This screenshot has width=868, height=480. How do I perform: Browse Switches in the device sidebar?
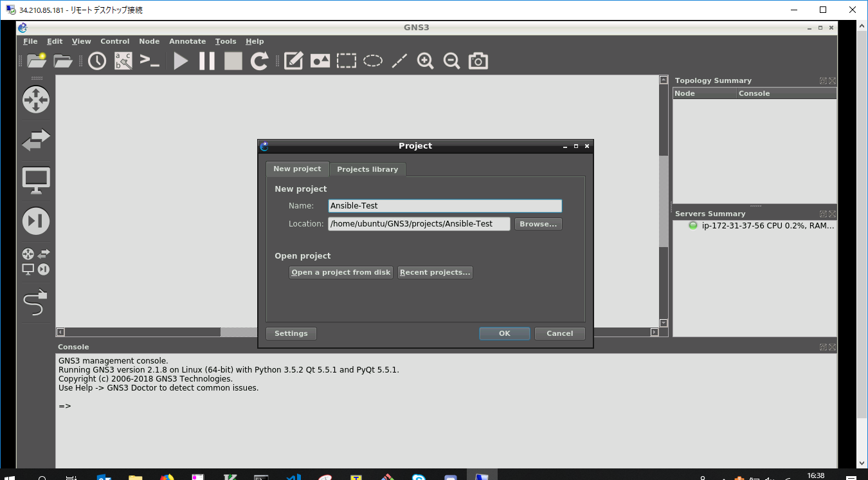pos(36,140)
